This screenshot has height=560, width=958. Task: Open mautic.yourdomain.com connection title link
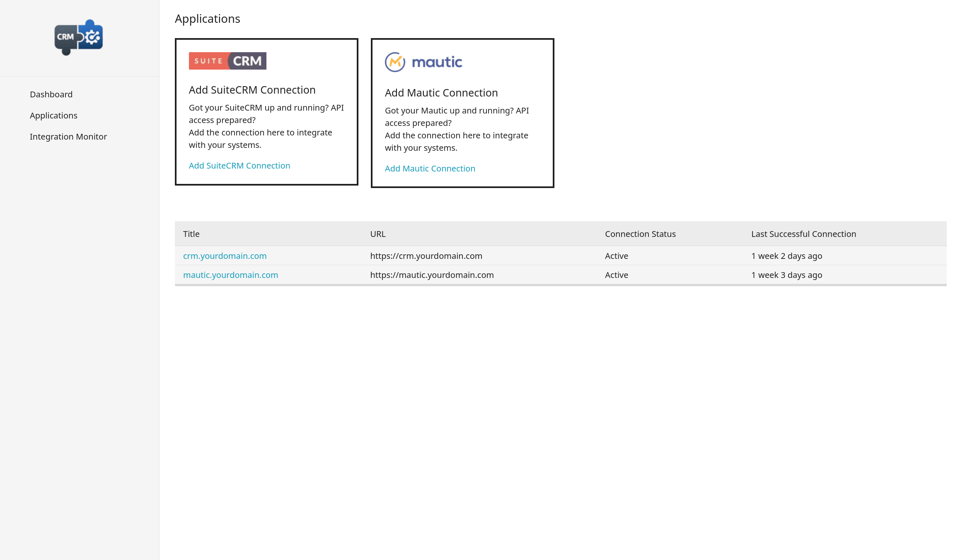(230, 275)
